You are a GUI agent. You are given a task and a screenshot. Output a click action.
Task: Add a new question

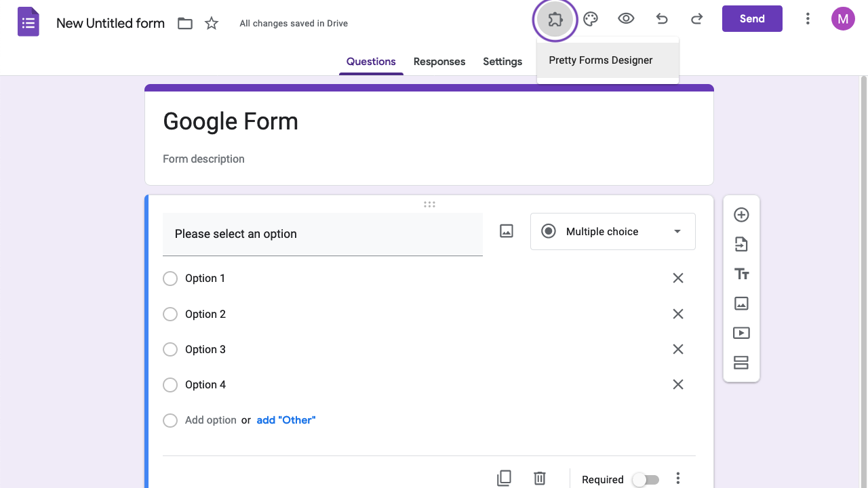point(741,215)
